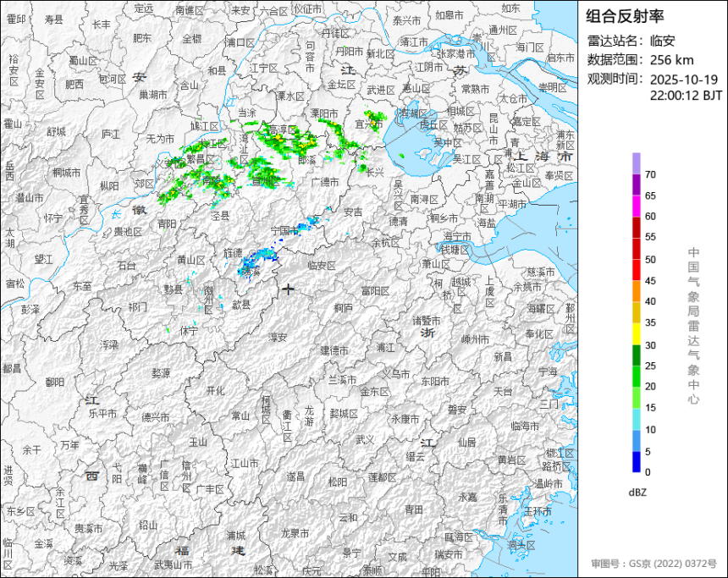Image resolution: width=728 pixels, height=578 pixels.
Task: Click the legend value 70
Action: coord(650,174)
